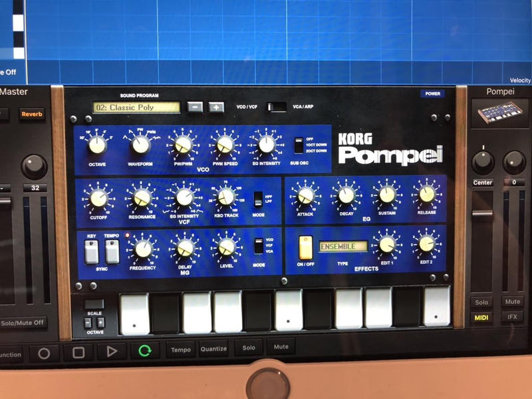Open the Pompei IFX button
Image resolution: width=532 pixels, height=399 pixels.
(512, 317)
